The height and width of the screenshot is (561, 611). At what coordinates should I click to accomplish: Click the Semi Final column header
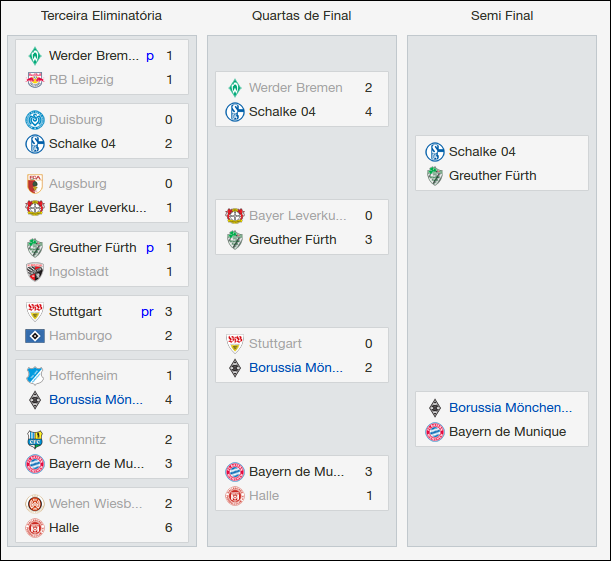pos(501,16)
